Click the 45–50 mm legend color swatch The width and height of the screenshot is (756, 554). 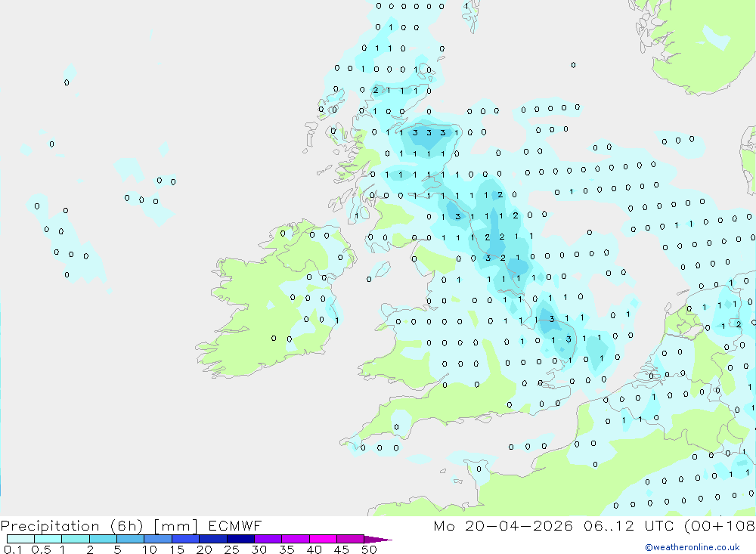click(351, 539)
